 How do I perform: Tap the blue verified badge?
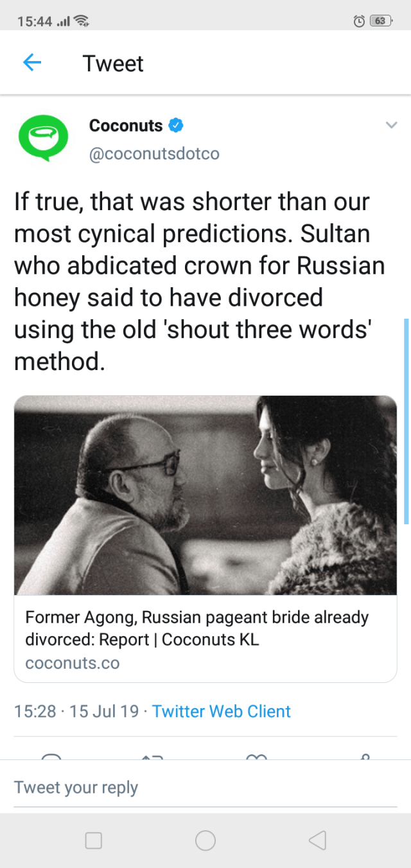tap(176, 125)
